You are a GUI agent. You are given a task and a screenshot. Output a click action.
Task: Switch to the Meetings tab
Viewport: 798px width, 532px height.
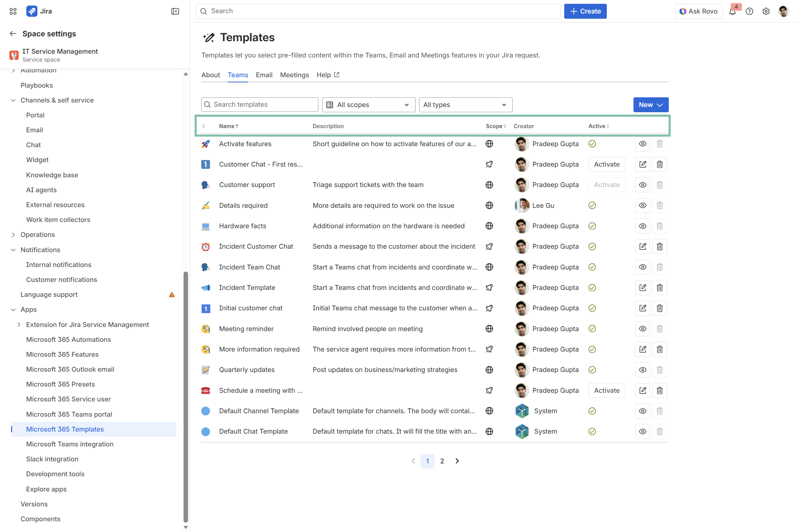[294, 75]
